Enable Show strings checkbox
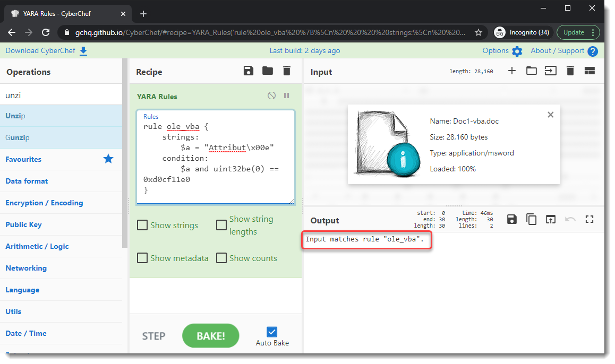 142,226
